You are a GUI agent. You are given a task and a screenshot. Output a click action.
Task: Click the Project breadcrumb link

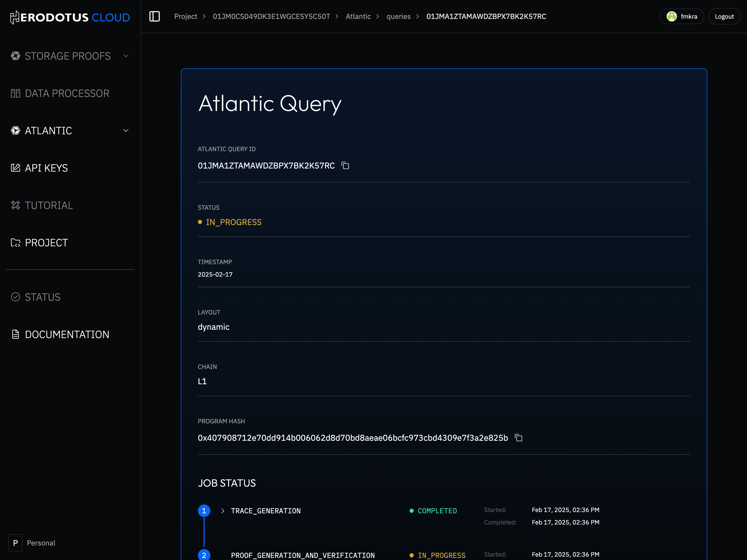click(185, 16)
